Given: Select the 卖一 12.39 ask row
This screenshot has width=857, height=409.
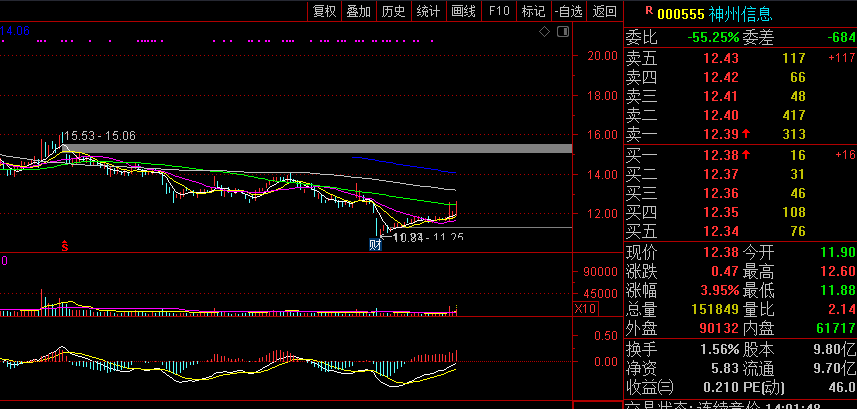Looking at the screenshot, I should [740, 134].
